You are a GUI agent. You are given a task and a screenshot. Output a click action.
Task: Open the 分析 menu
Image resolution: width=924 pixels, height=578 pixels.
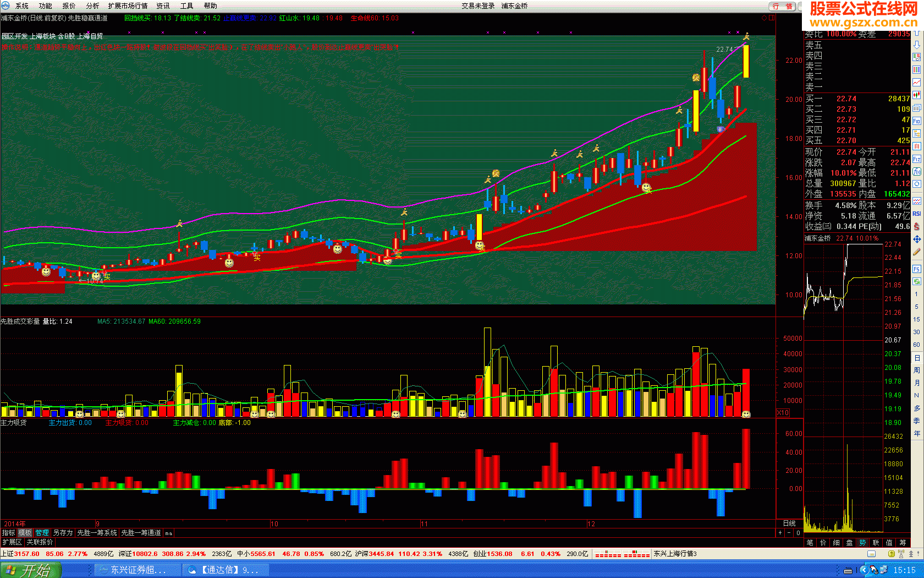[93, 6]
